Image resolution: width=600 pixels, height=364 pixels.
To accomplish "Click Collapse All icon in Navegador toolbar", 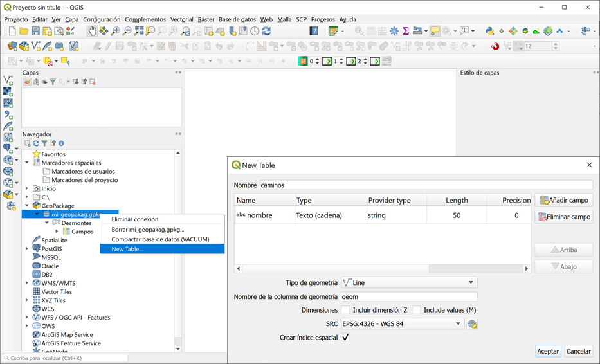I will pos(53,143).
